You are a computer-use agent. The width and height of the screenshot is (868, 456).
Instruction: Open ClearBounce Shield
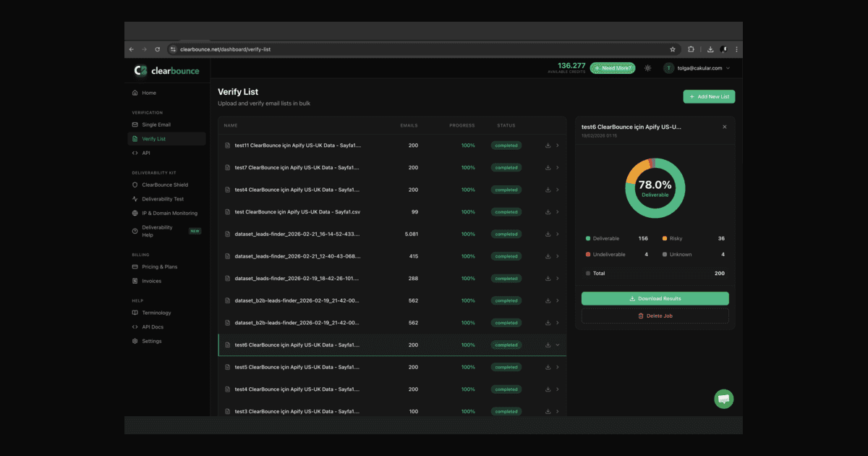point(167,185)
